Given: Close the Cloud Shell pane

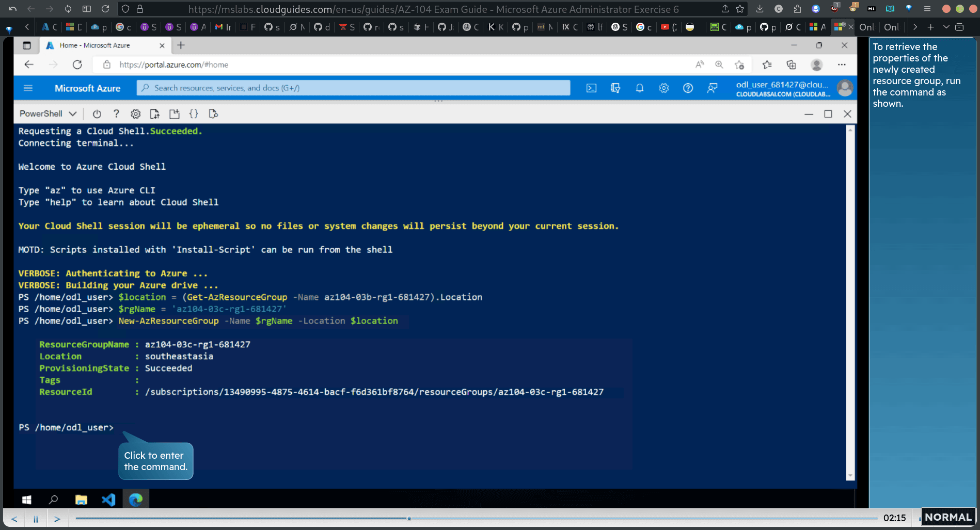Looking at the screenshot, I should (x=847, y=114).
